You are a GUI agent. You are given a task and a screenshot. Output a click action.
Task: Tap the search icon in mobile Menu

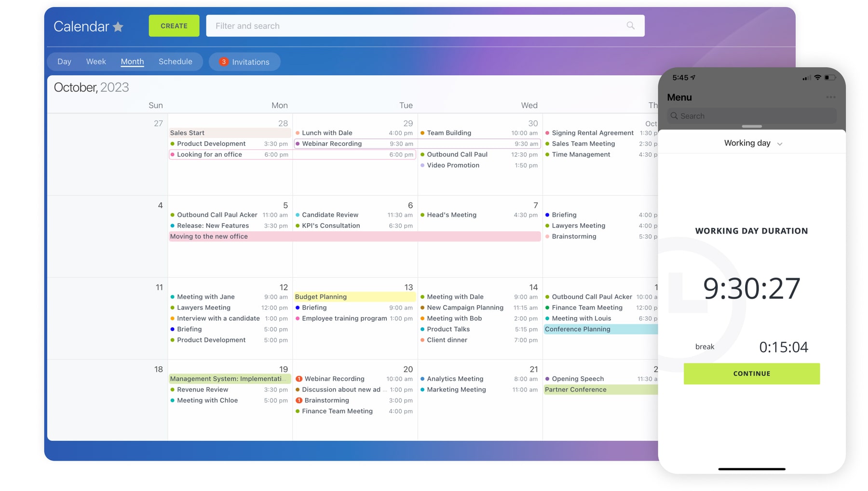[674, 116]
